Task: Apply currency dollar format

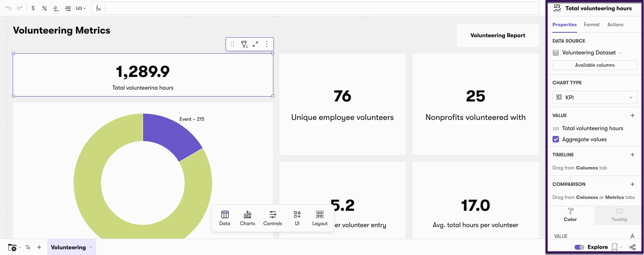Action: pos(33,8)
